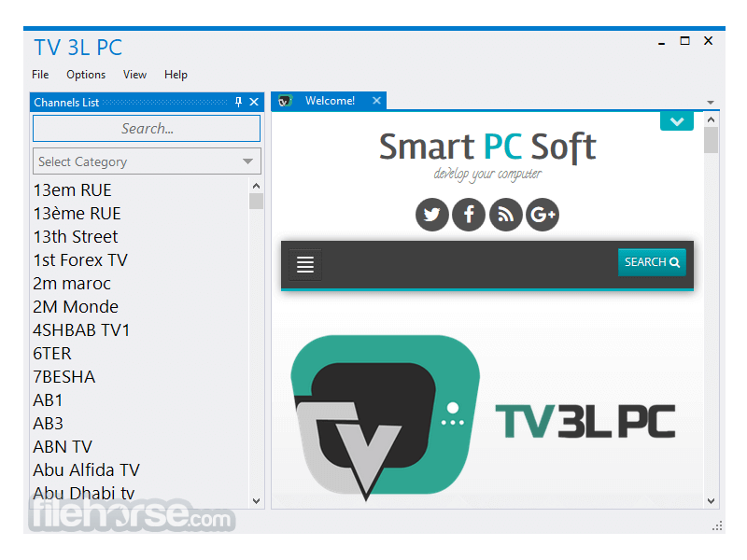Select channel 13em RUE
The width and height of the screenshot is (747, 560).
(x=73, y=190)
